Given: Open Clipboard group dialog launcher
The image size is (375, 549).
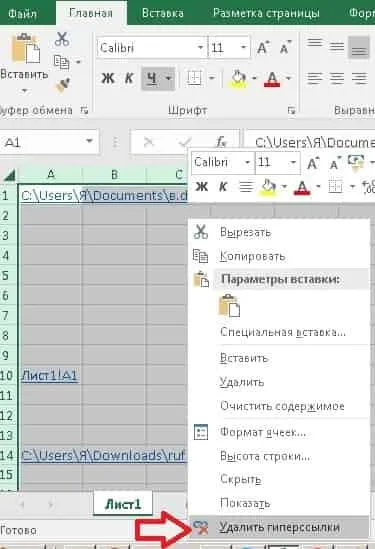Looking at the screenshot, I should [x=84, y=111].
